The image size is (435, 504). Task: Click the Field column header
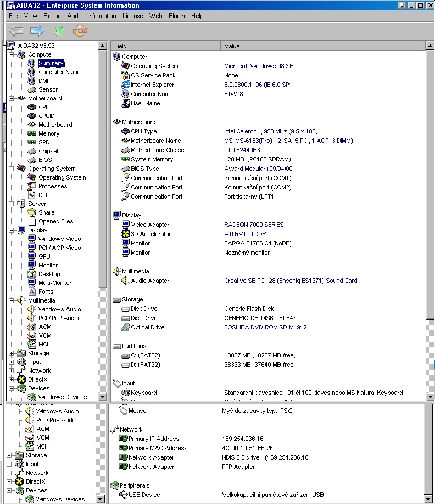click(x=166, y=46)
